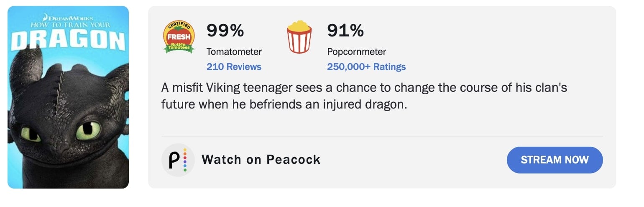Click the Watch on Peacock text
The height and width of the screenshot is (207, 644).
261,160
